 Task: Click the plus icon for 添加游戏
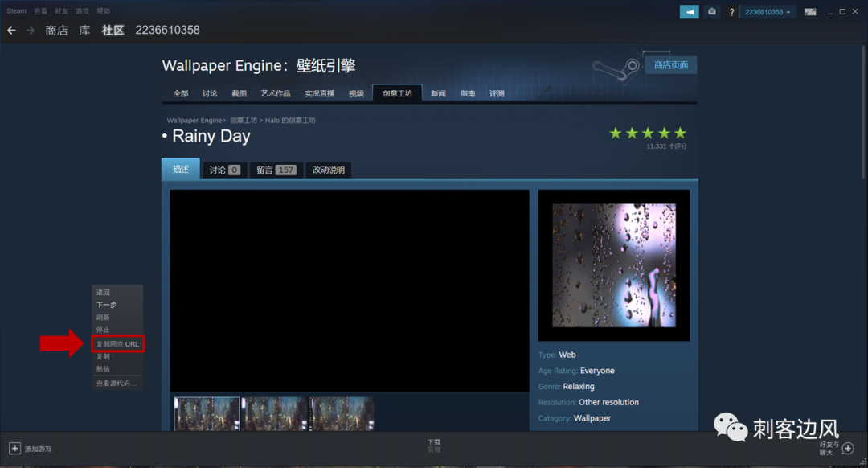tap(15, 449)
